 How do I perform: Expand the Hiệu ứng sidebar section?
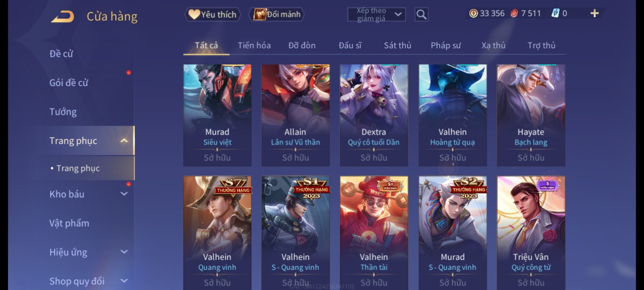(x=124, y=252)
